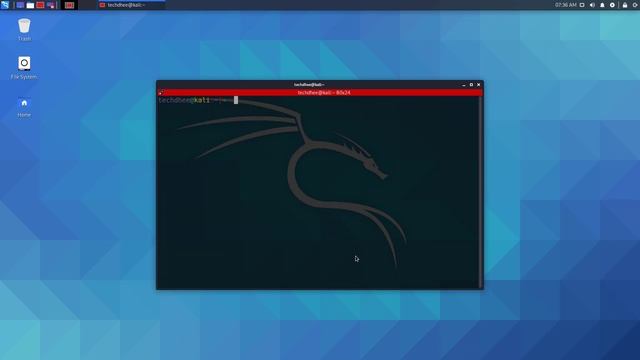Open the Home folder desktop icon

[x=24, y=107]
